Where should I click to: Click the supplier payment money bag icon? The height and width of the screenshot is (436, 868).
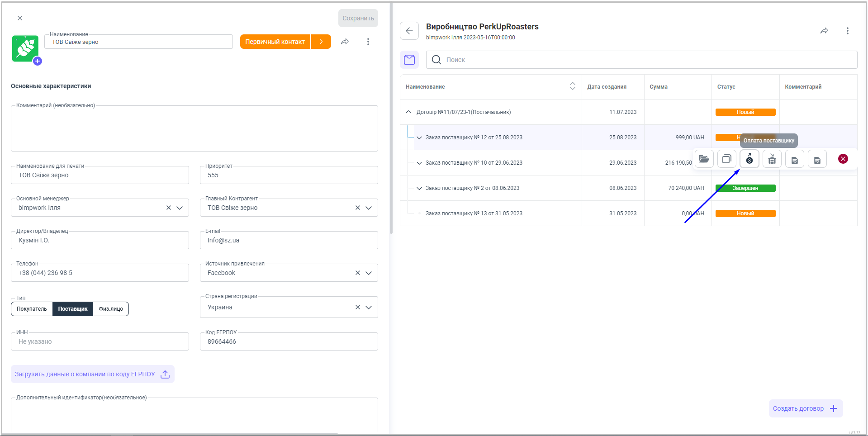749,159
